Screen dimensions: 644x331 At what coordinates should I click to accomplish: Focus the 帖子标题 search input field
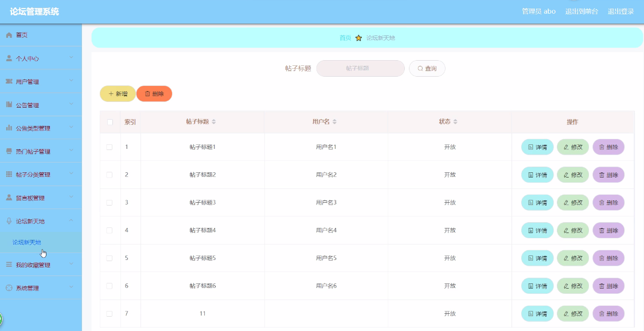360,69
